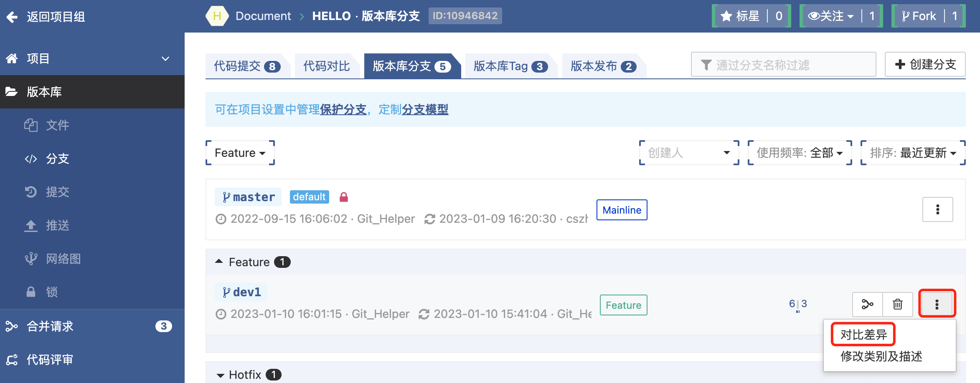Collapse the Feature branch group
This screenshot has height=383, width=980.
coord(219,262)
